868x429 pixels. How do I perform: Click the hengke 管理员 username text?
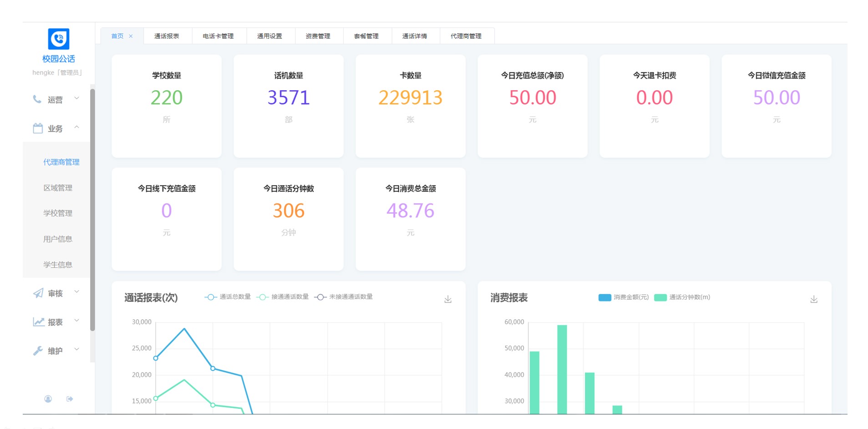pos(57,72)
